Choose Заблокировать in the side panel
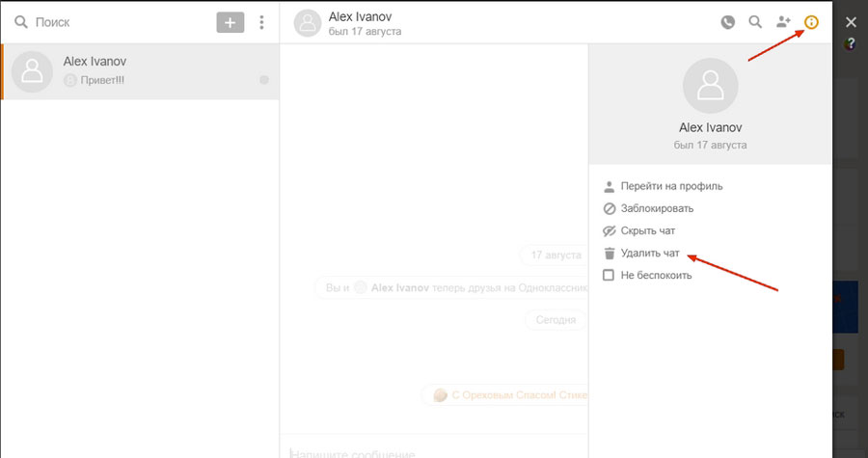The height and width of the screenshot is (458, 868). (x=657, y=208)
